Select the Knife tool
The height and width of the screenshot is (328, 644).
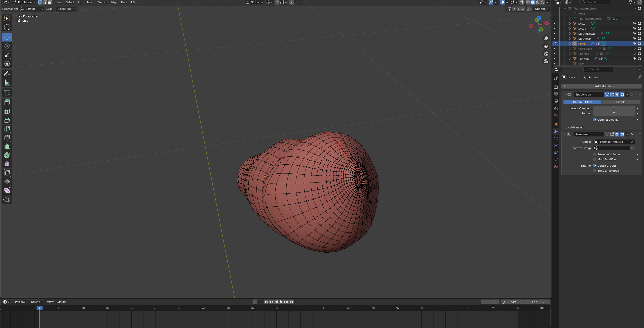(7, 138)
